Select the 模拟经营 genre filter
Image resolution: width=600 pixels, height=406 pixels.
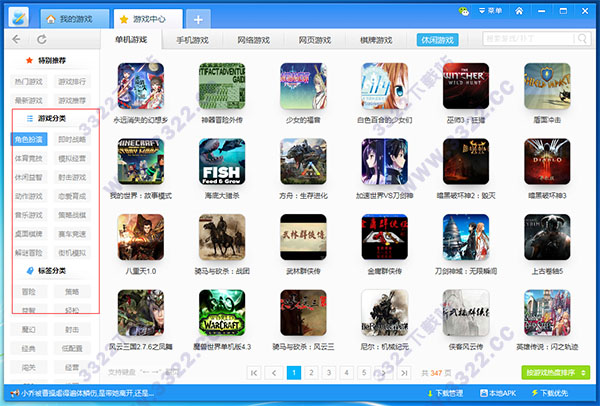[72, 158]
